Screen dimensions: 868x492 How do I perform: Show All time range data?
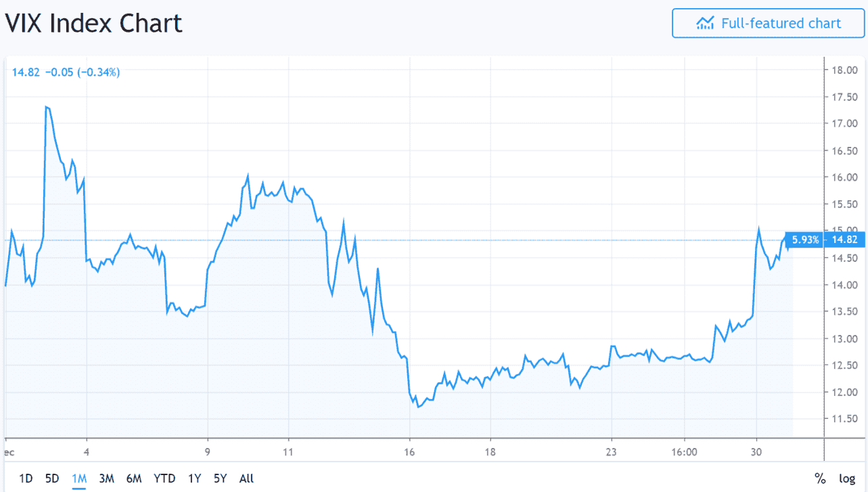point(246,478)
